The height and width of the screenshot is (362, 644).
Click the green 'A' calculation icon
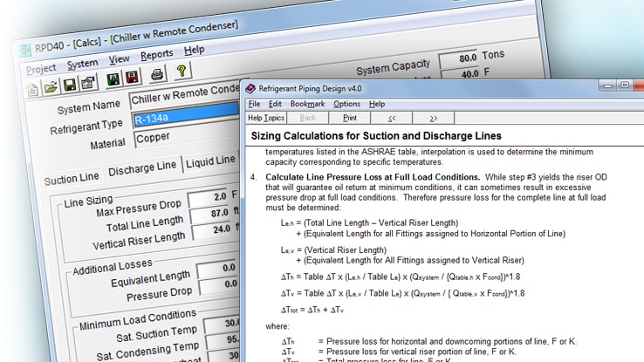click(113, 79)
